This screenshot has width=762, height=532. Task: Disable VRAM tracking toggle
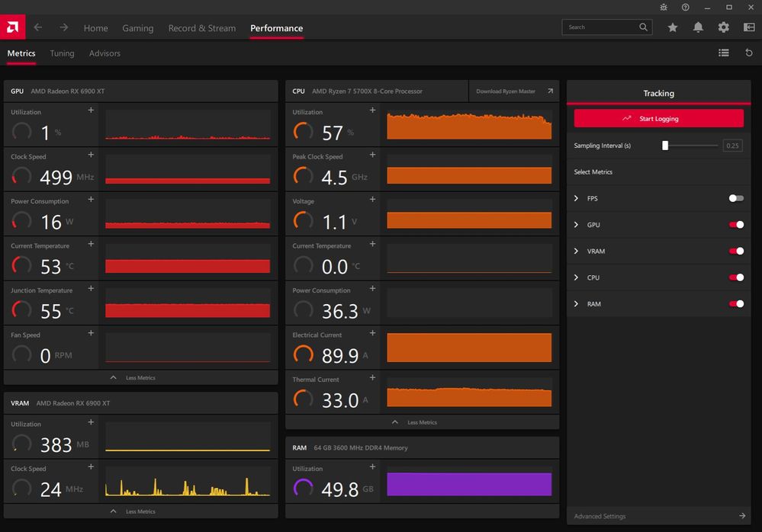pyautogui.click(x=736, y=251)
